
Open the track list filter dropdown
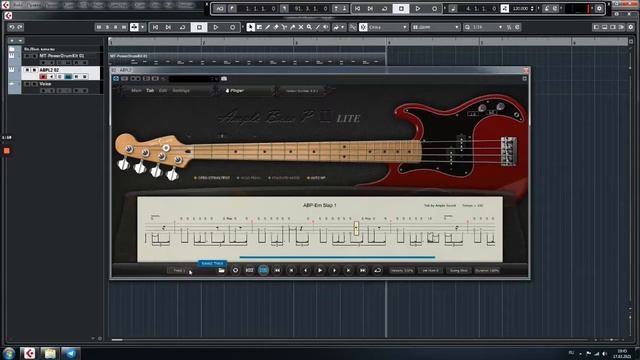point(20,40)
